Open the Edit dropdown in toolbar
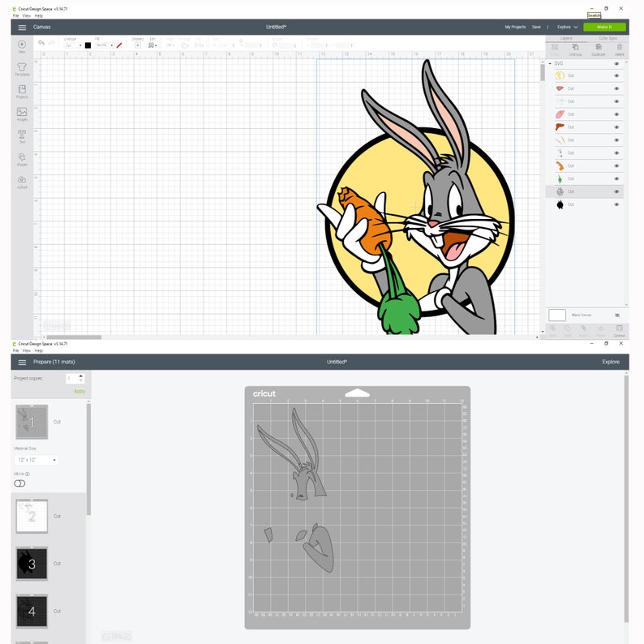 point(152,45)
